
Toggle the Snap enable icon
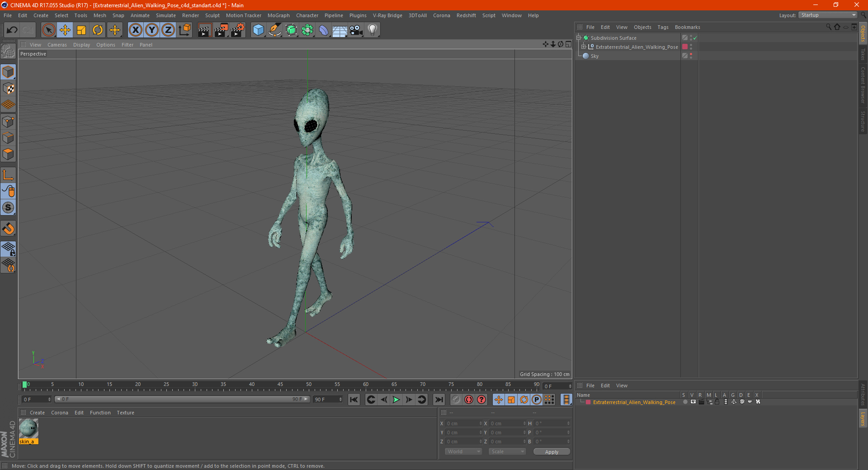(9, 208)
